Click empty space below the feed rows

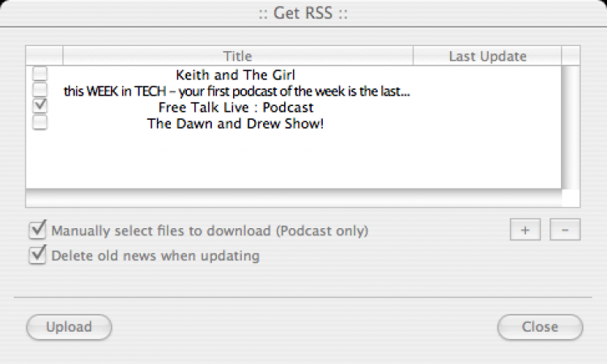point(293,160)
